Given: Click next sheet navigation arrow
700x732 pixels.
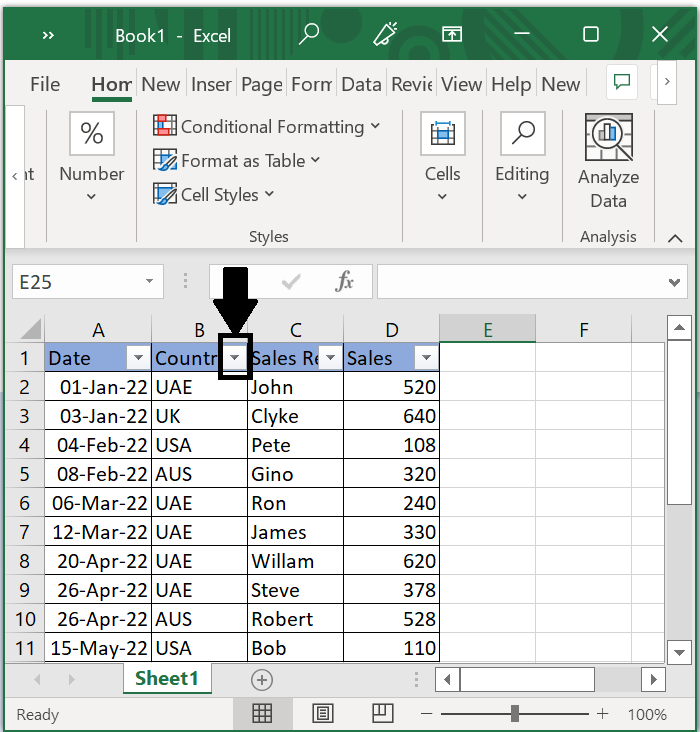Looking at the screenshot, I should [71, 679].
